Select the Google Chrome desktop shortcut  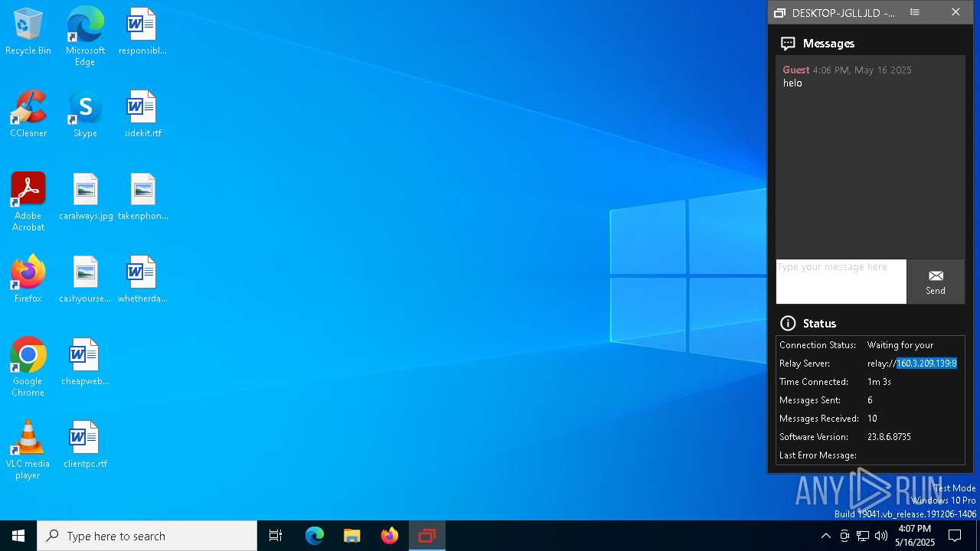pyautogui.click(x=28, y=367)
